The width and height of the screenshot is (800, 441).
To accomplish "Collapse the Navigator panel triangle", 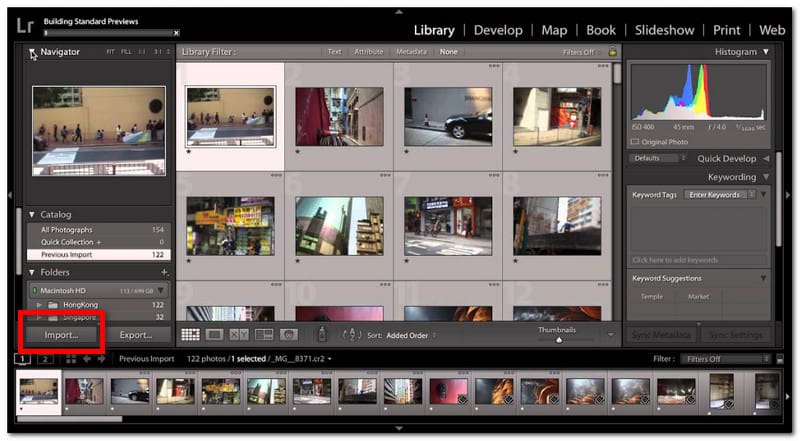I will point(32,52).
